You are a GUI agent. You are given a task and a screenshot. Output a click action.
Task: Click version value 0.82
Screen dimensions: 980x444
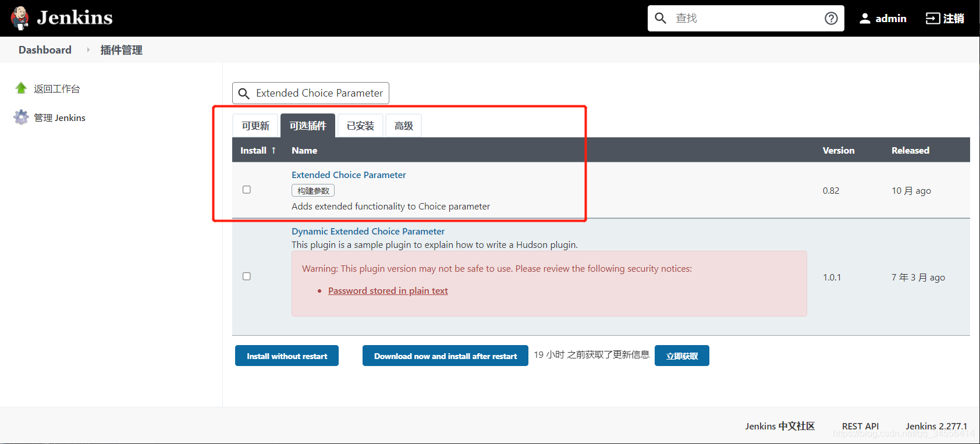click(831, 190)
